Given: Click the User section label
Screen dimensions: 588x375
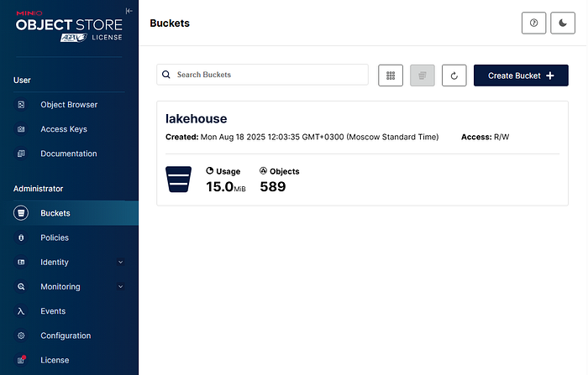Looking at the screenshot, I should [22, 81].
